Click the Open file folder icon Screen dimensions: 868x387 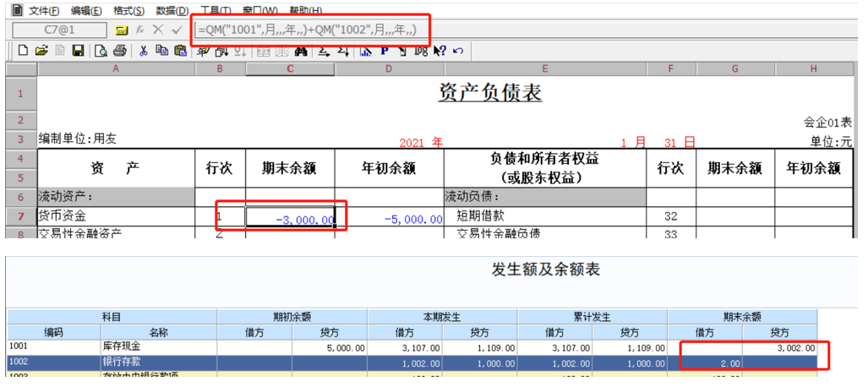41,51
